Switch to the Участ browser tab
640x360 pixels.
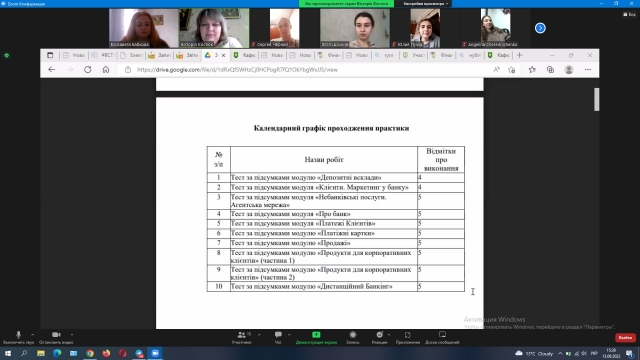coord(414,55)
